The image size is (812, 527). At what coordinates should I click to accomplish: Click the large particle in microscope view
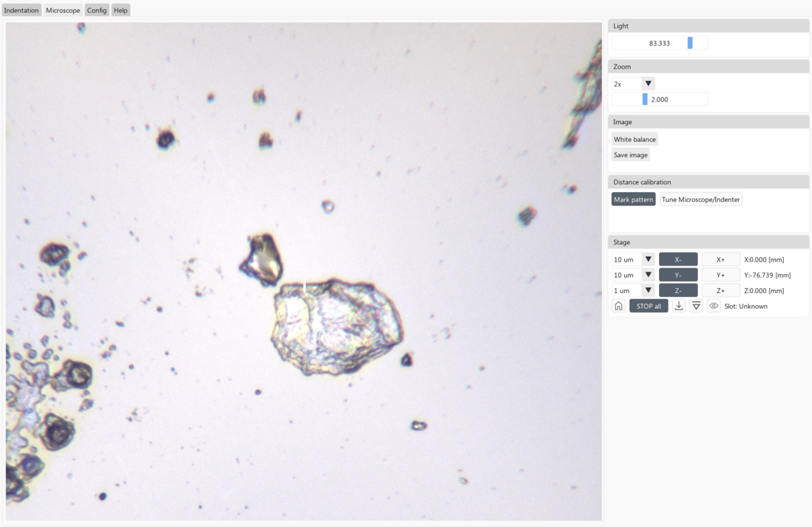click(337, 327)
